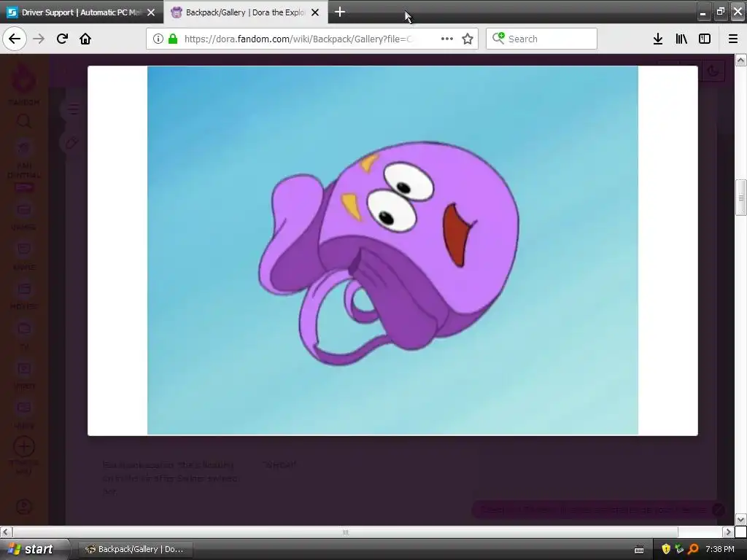Open the orange magnifier tray icon
This screenshot has width=747, height=560.
(x=693, y=549)
